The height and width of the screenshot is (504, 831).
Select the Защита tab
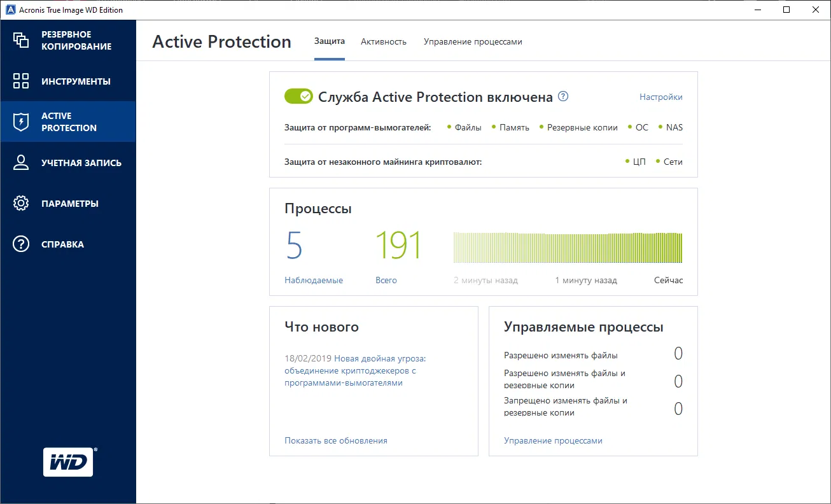pyautogui.click(x=330, y=41)
